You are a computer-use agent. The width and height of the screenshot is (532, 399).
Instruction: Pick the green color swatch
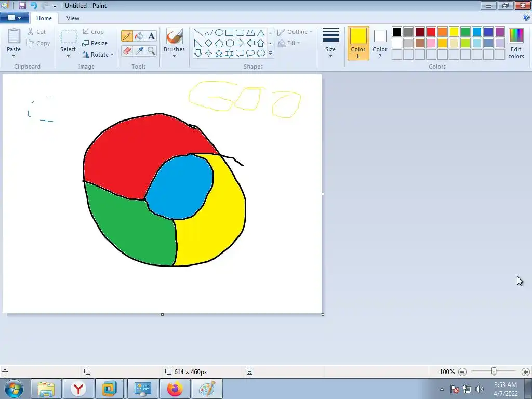pyautogui.click(x=465, y=32)
